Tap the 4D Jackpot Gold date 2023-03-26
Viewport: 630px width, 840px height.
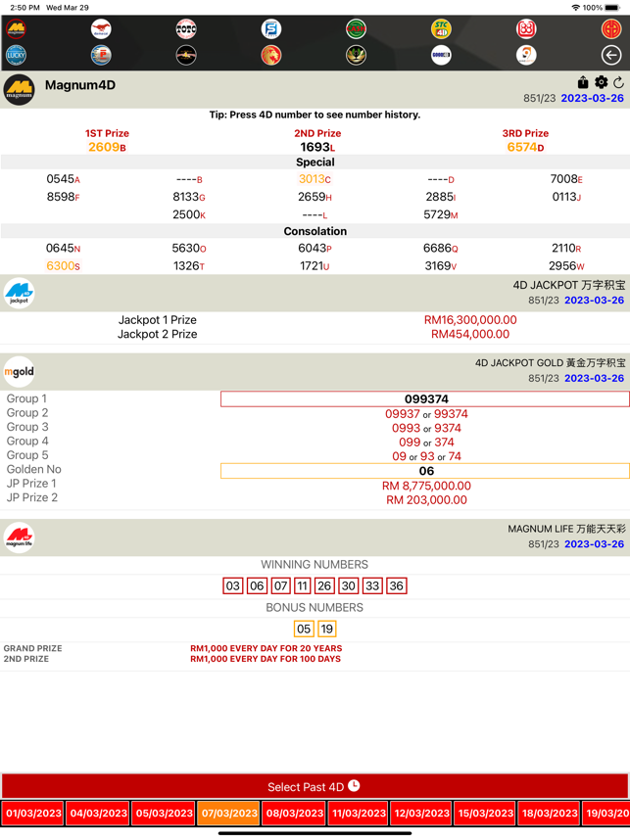pos(594,378)
